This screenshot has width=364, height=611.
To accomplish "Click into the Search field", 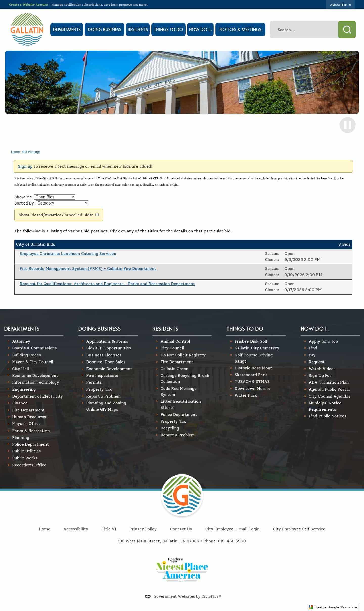I will (304, 30).
